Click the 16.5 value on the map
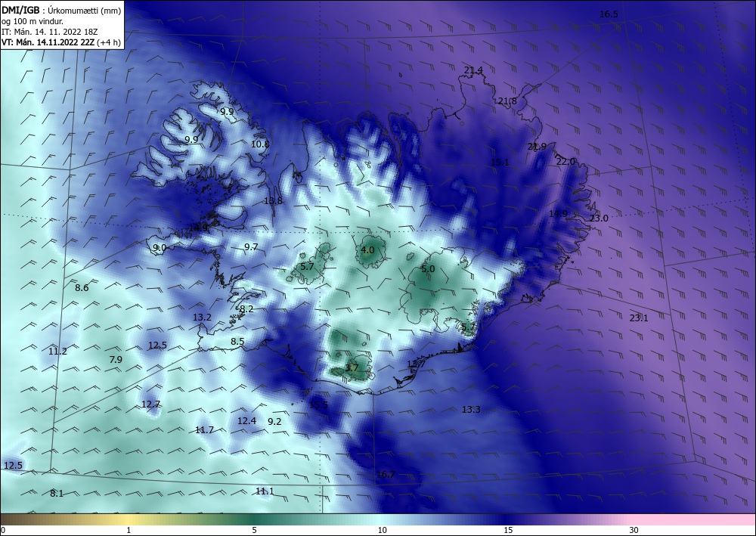 pos(609,14)
